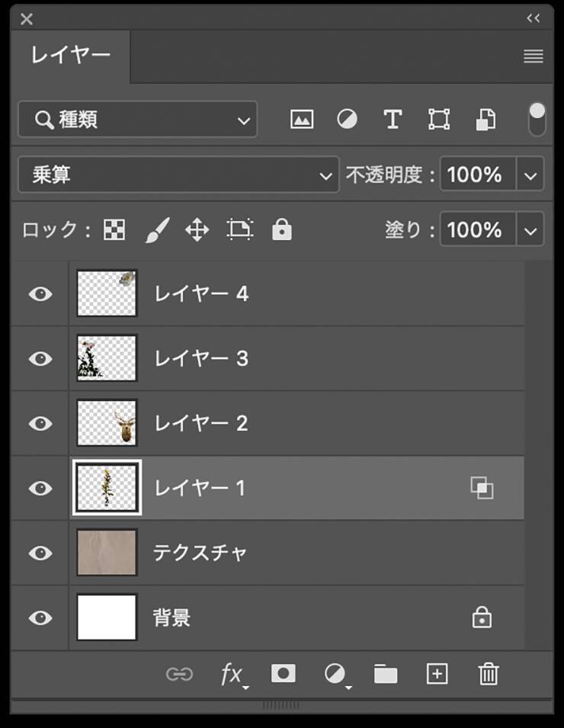
Task: Filter layers by type (T) layers
Action: (x=393, y=120)
